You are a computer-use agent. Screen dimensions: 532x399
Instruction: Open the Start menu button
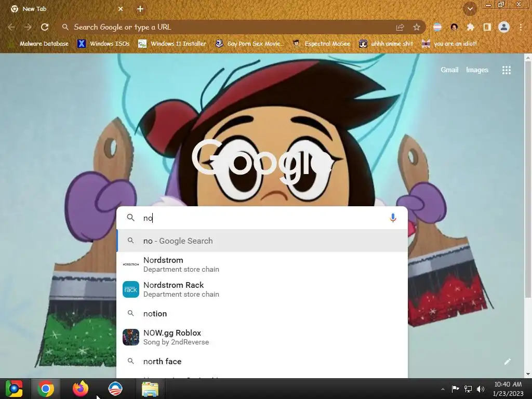14,389
